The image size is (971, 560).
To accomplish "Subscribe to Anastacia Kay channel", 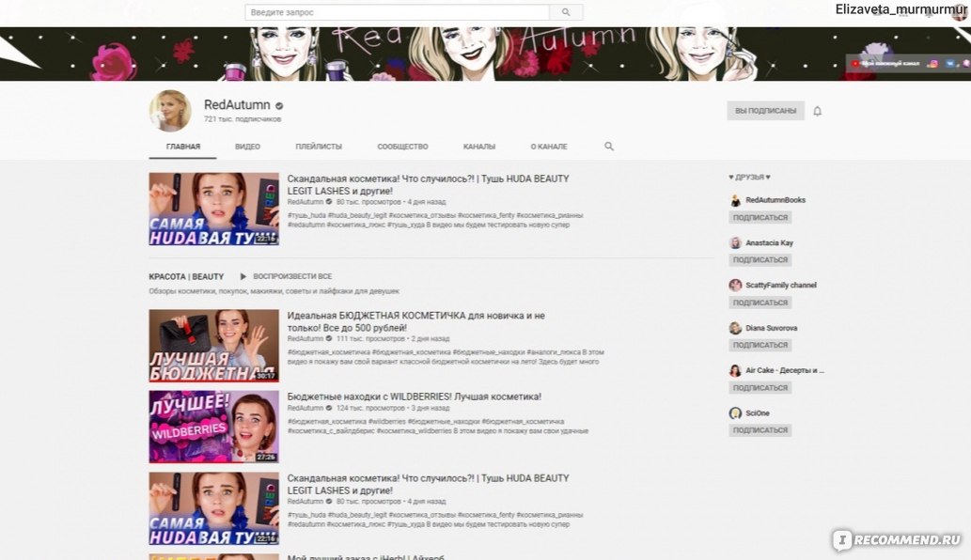I will tap(760, 260).
